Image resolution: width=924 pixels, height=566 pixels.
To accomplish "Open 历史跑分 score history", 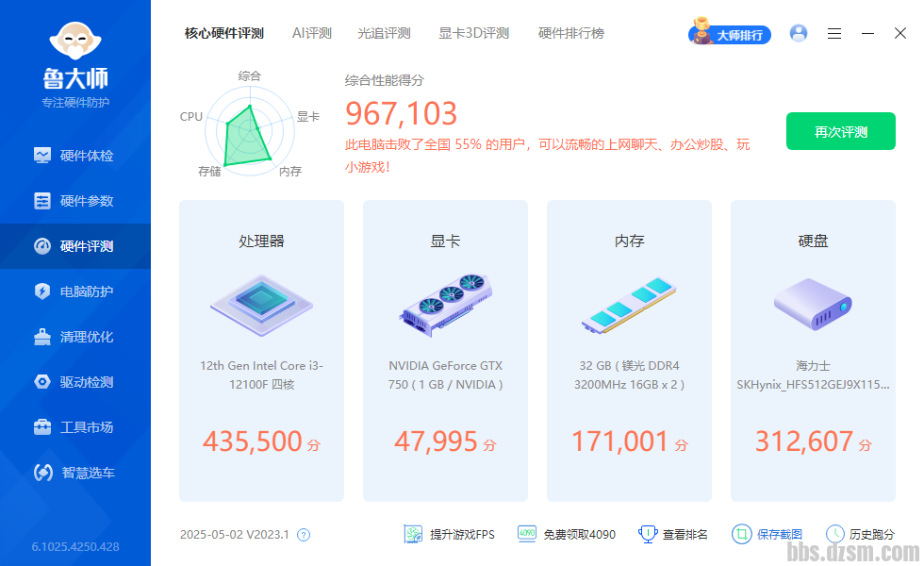I will click(860, 534).
